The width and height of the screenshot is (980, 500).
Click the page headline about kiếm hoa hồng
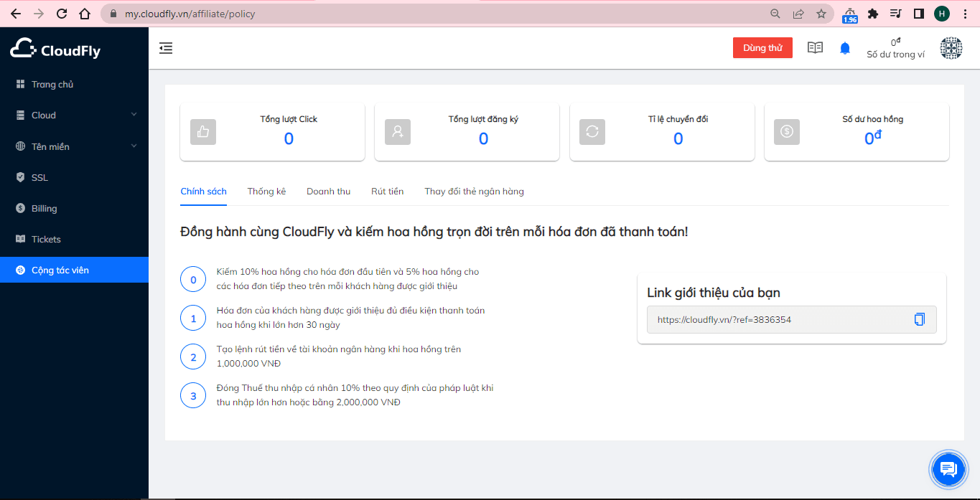click(434, 232)
